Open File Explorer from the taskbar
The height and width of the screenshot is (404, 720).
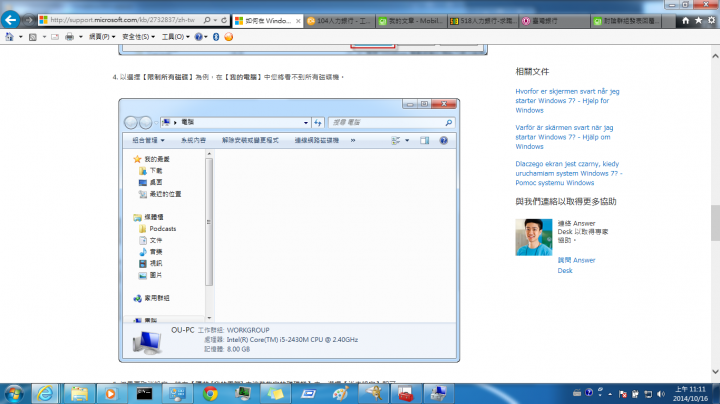(79, 394)
